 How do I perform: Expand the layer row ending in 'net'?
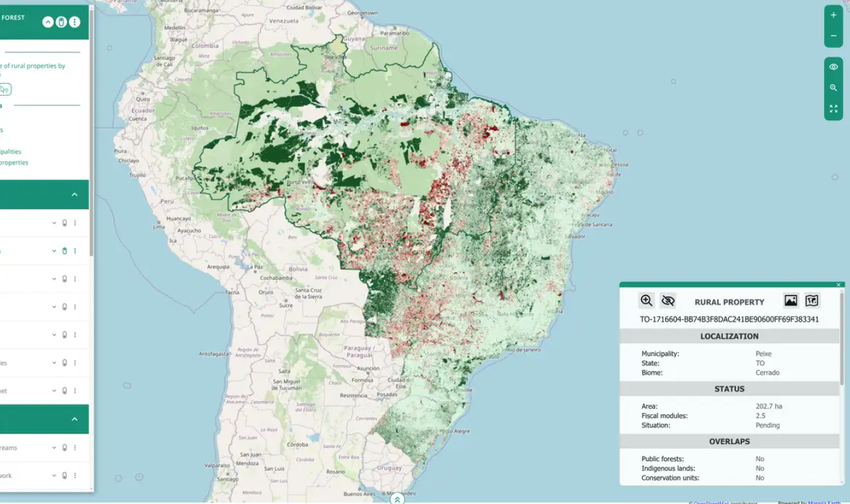tap(54, 391)
